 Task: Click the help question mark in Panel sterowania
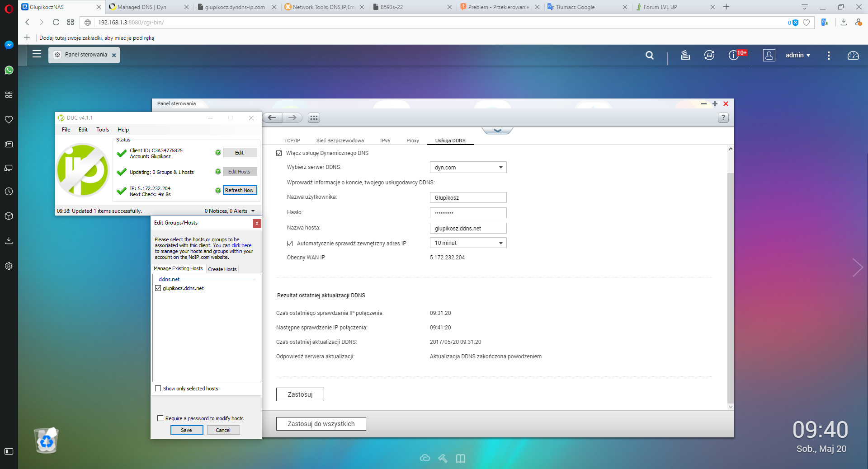point(723,118)
